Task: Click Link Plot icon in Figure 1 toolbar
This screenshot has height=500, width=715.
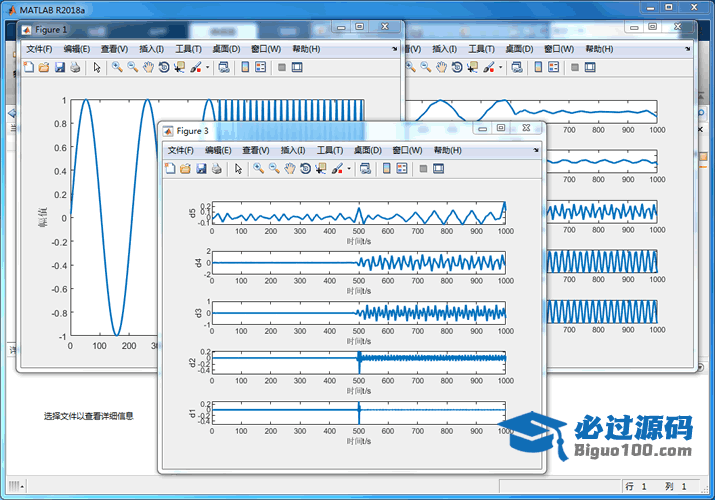Action: [x=224, y=67]
